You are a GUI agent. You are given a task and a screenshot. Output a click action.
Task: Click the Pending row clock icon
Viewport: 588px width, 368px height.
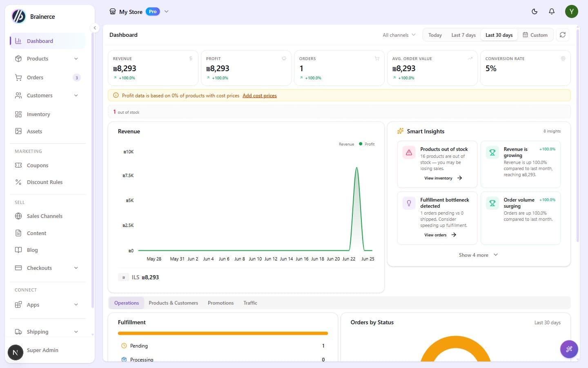tap(124, 346)
